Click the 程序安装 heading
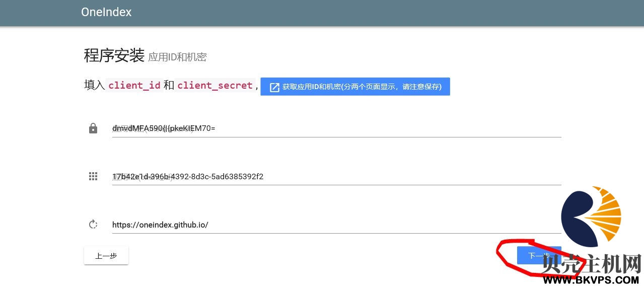The height and width of the screenshot is (289, 644). click(x=114, y=56)
